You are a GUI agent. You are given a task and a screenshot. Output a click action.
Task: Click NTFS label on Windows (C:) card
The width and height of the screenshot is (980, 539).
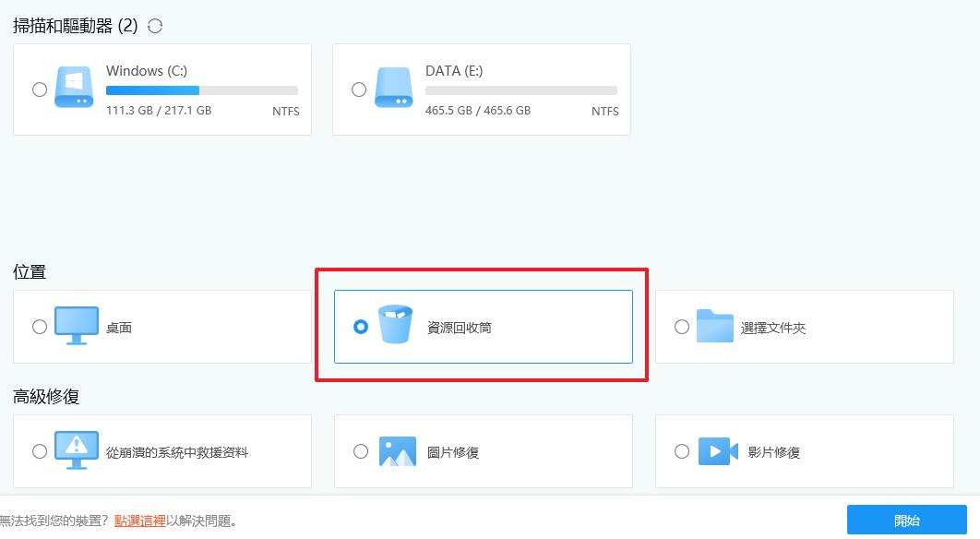point(286,112)
